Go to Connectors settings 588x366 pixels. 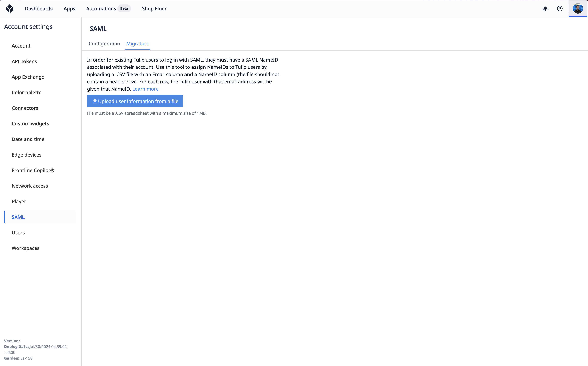tap(25, 108)
